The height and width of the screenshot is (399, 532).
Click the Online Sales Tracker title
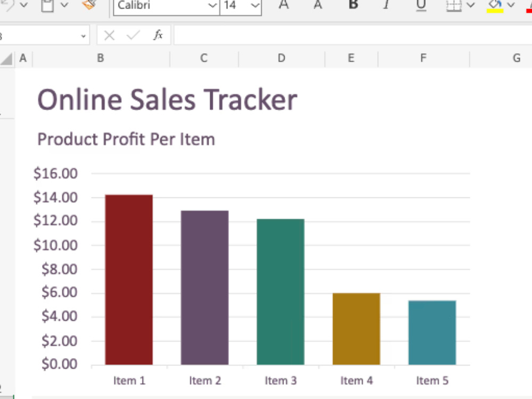(167, 100)
